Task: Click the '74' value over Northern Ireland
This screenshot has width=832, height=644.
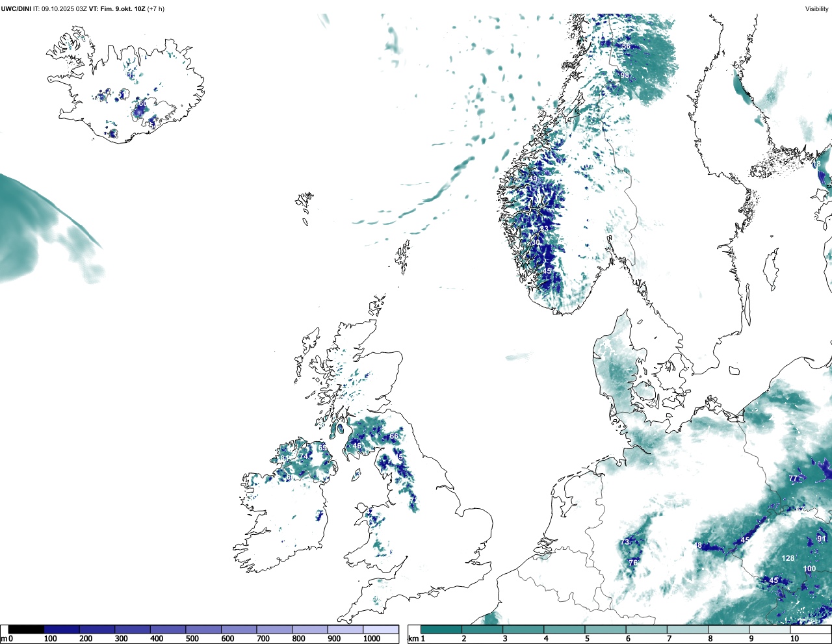Action: (x=304, y=456)
